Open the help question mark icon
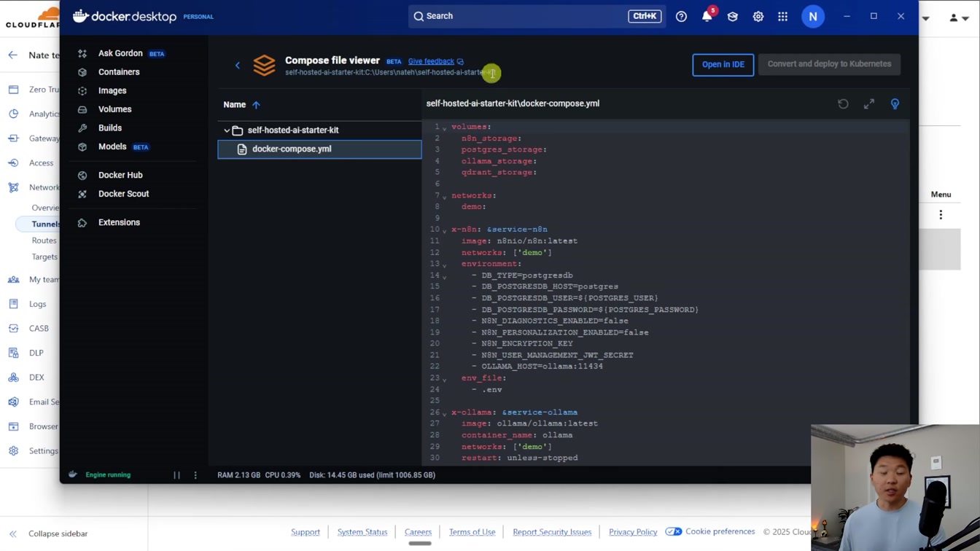 click(x=681, y=16)
